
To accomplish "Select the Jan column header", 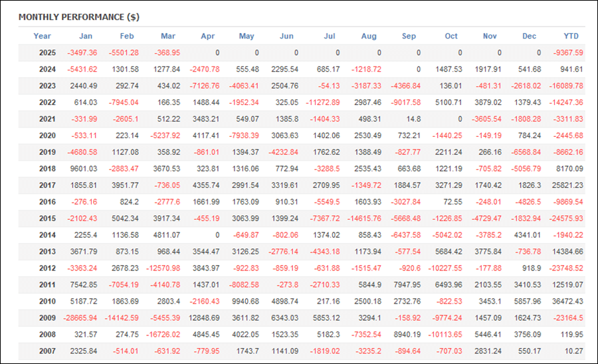I will pos(86,37).
